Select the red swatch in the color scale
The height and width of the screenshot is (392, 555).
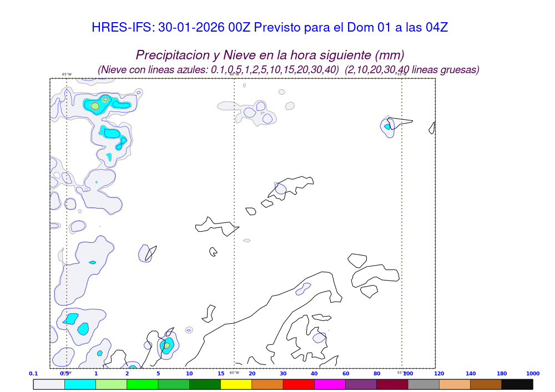(299, 384)
